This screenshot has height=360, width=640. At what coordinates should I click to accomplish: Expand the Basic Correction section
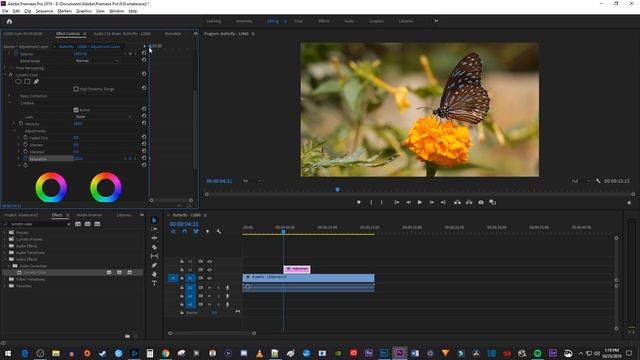pos(10,96)
